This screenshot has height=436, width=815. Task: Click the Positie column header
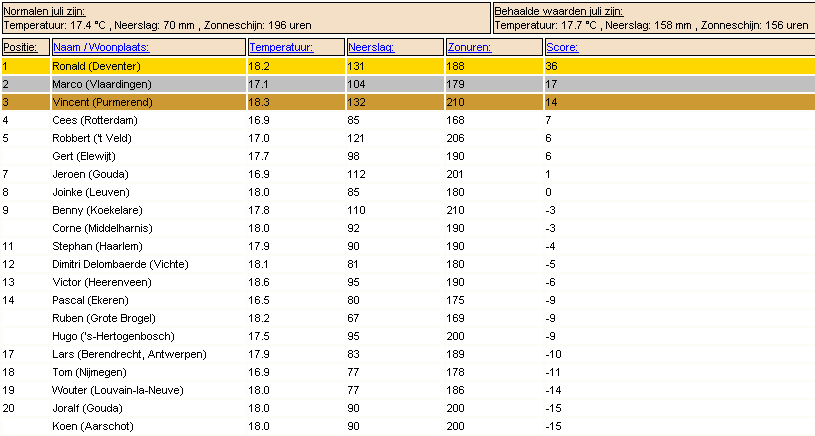click(x=20, y=47)
